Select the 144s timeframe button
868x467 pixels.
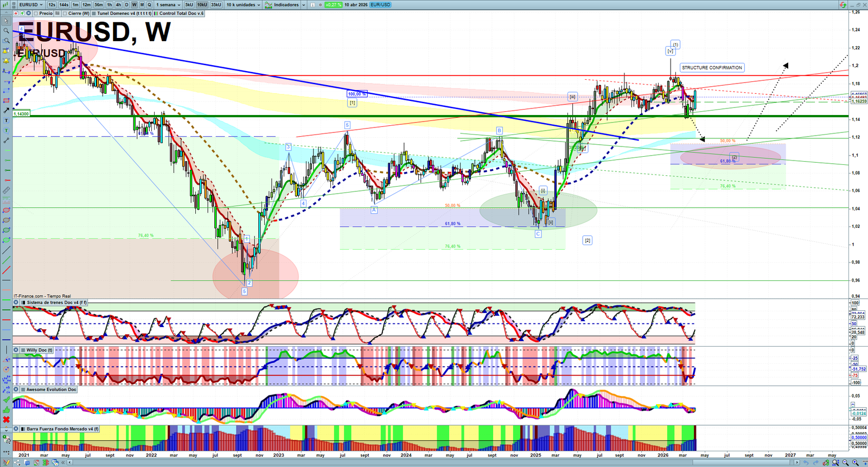(x=64, y=4)
